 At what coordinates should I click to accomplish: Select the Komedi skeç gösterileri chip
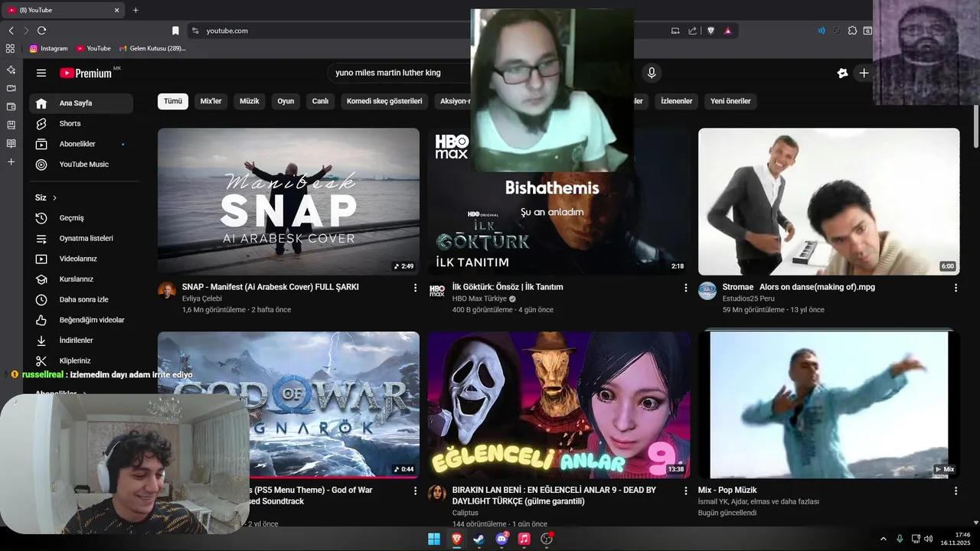[384, 101]
